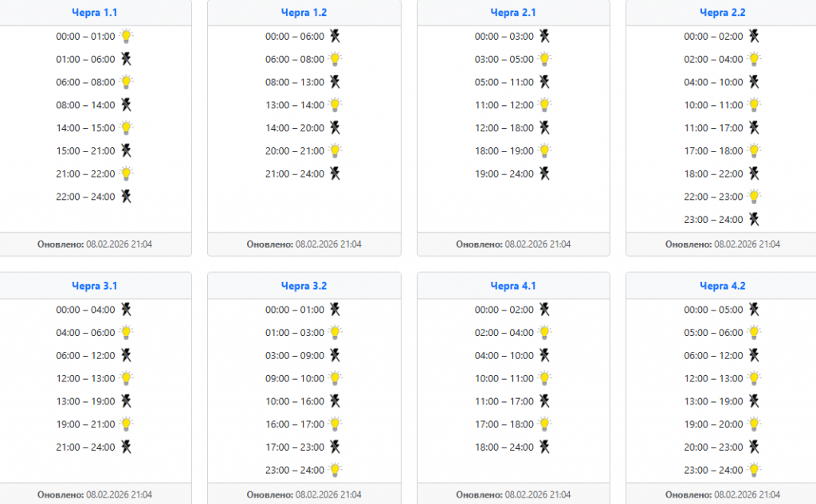
Task: Click the power-off icon for 00:00 – 03:00 in Черга 2.1
Action: (x=545, y=36)
